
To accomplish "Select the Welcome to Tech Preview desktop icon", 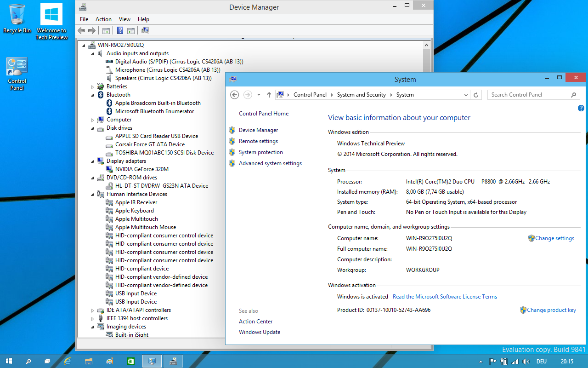I will [51, 22].
